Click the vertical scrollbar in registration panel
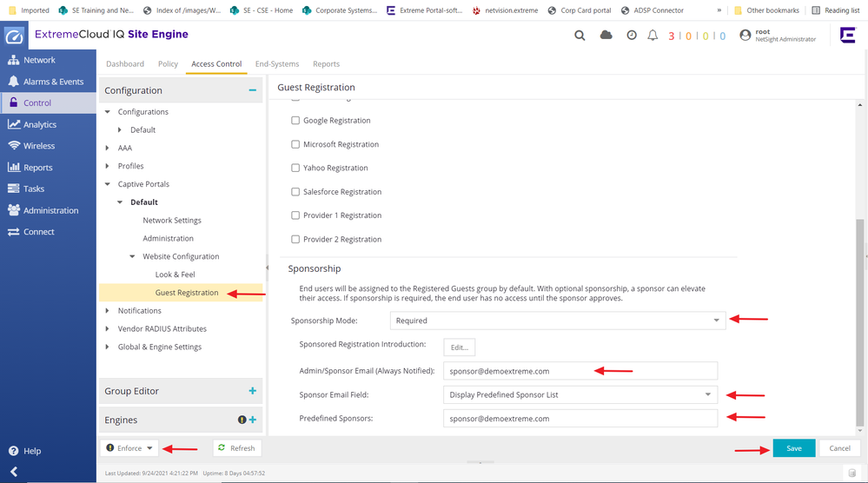The height and width of the screenshot is (483, 868). click(x=859, y=322)
